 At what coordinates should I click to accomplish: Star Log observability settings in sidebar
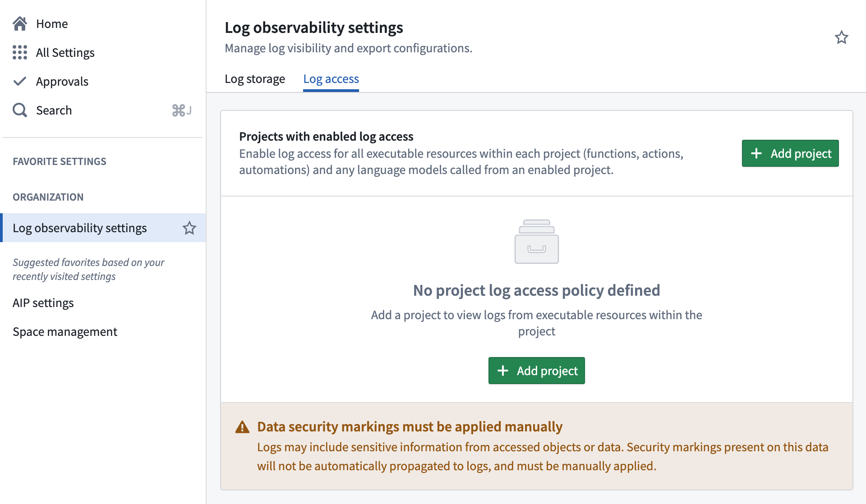[189, 228]
